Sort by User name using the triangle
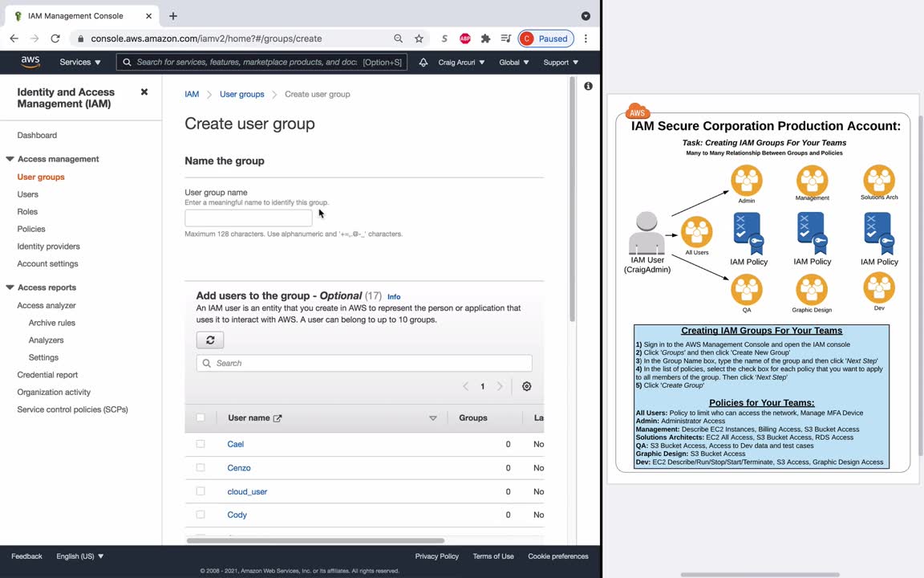This screenshot has height=578, width=924. [433, 418]
